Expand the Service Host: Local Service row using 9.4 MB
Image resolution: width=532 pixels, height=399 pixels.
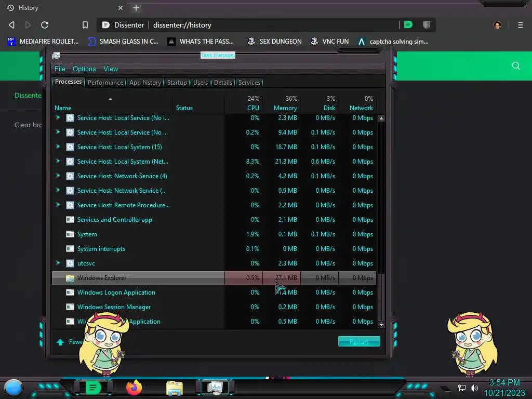click(x=58, y=132)
